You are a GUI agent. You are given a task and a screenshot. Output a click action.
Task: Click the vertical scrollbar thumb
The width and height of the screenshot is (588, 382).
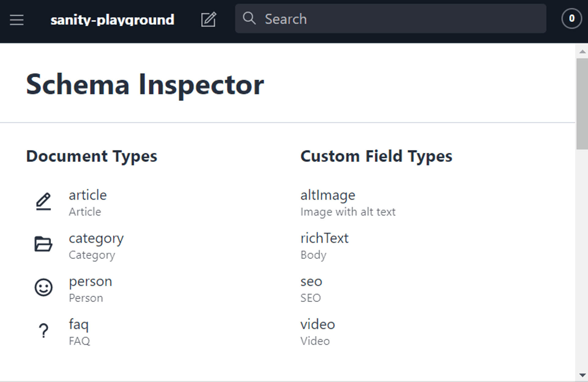click(582, 104)
